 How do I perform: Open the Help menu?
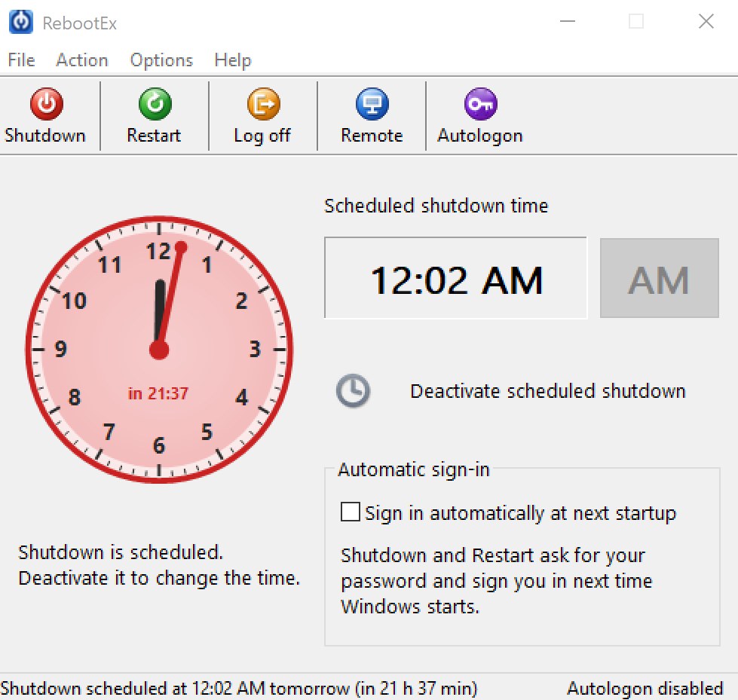pyautogui.click(x=232, y=60)
